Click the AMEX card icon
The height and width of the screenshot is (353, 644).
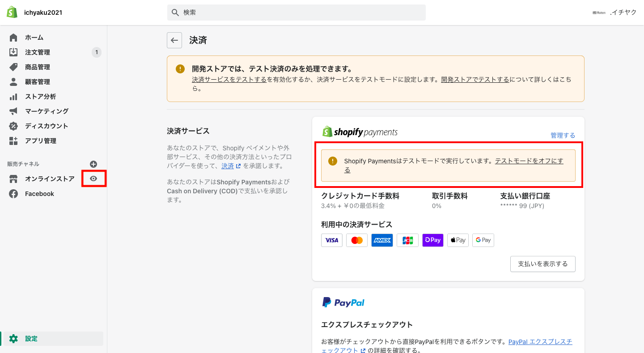coord(382,240)
